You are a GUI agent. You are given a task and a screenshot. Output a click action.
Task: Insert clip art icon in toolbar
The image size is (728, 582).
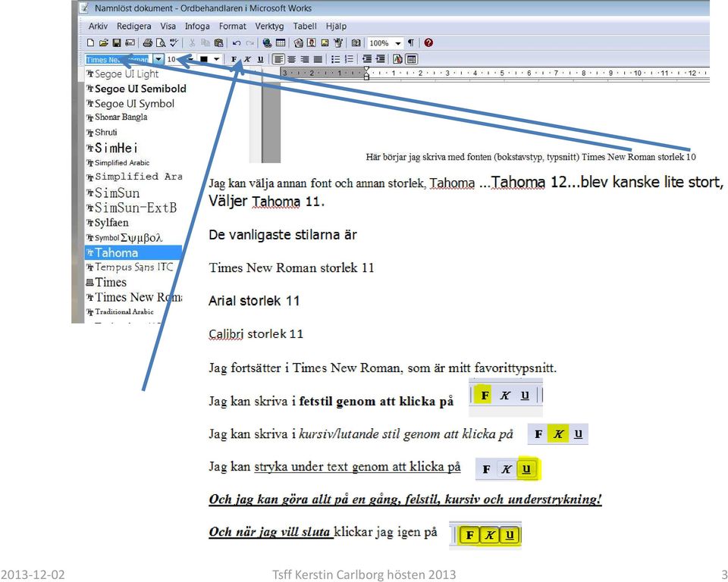click(299, 42)
